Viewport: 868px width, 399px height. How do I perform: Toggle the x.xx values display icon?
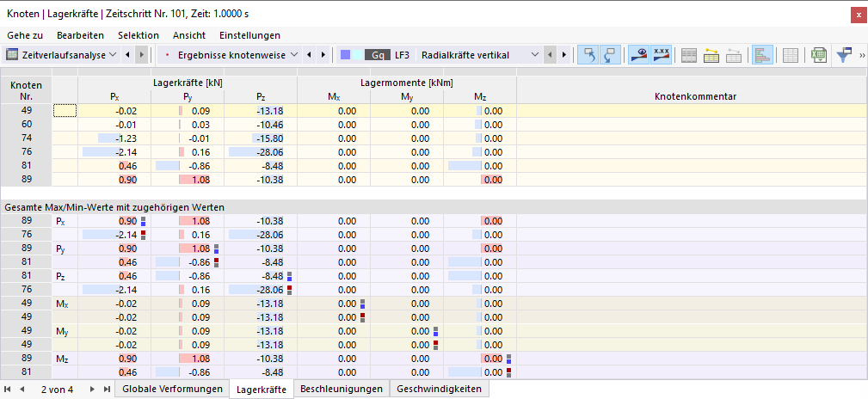point(662,55)
